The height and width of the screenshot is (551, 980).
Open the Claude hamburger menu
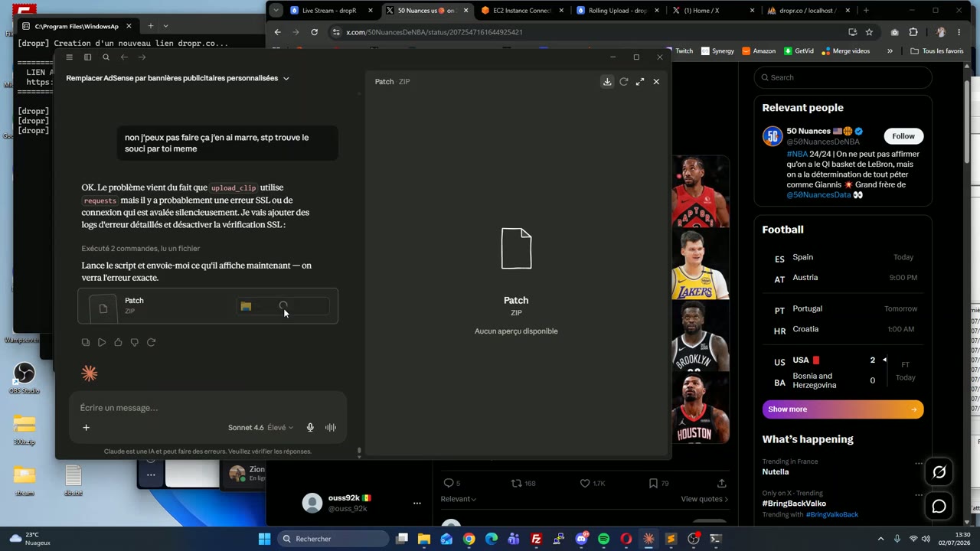tap(69, 57)
